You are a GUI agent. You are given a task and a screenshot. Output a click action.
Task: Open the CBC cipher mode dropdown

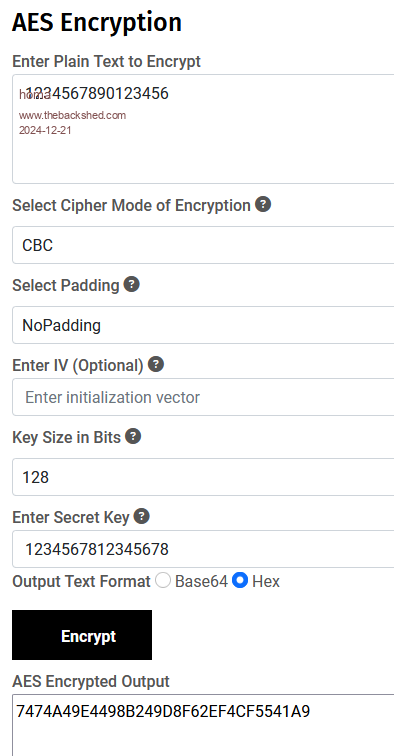(x=203, y=245)
